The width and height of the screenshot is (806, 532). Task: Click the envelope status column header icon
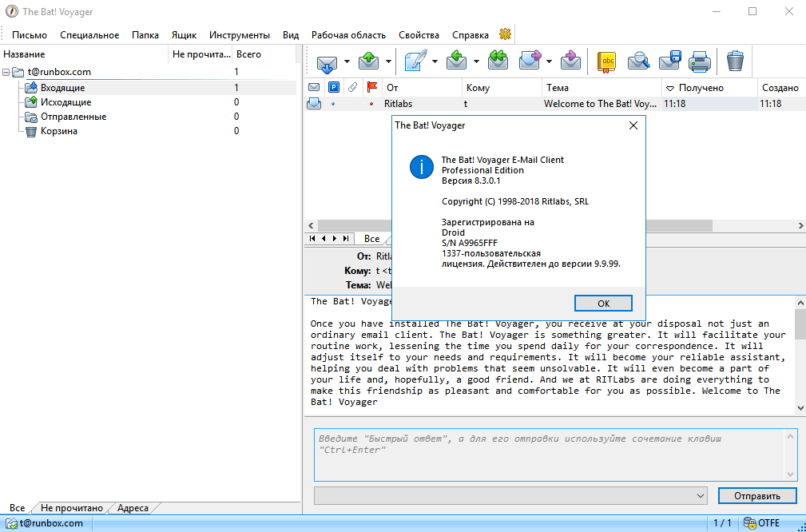point(314,87)
